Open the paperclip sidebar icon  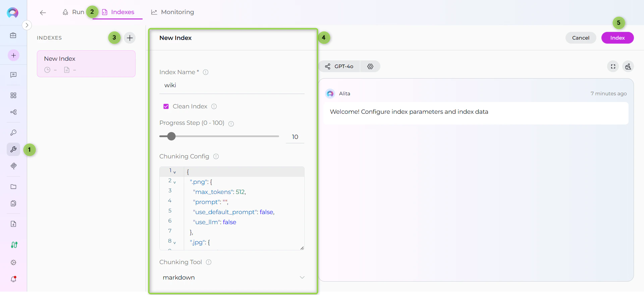point(13,166)
